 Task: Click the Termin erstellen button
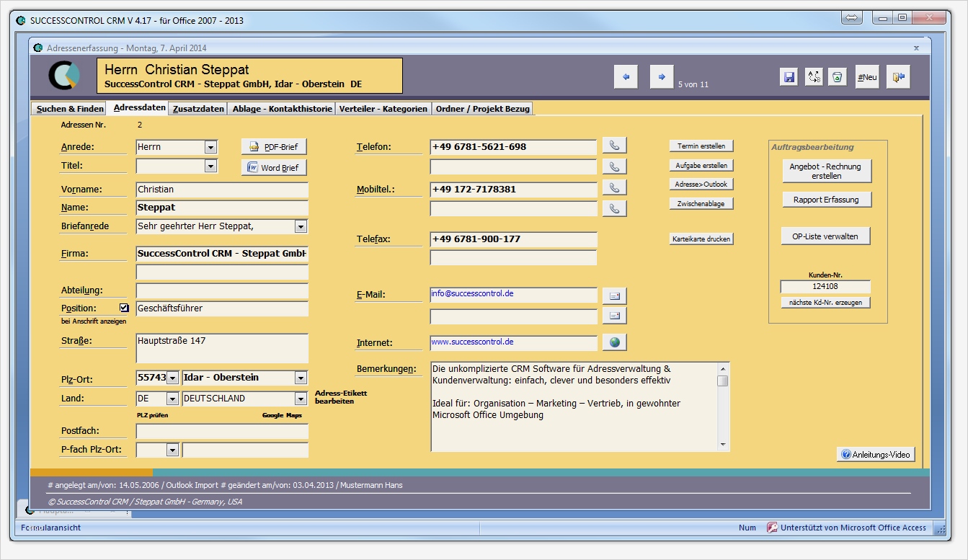[x=701, y=145]
